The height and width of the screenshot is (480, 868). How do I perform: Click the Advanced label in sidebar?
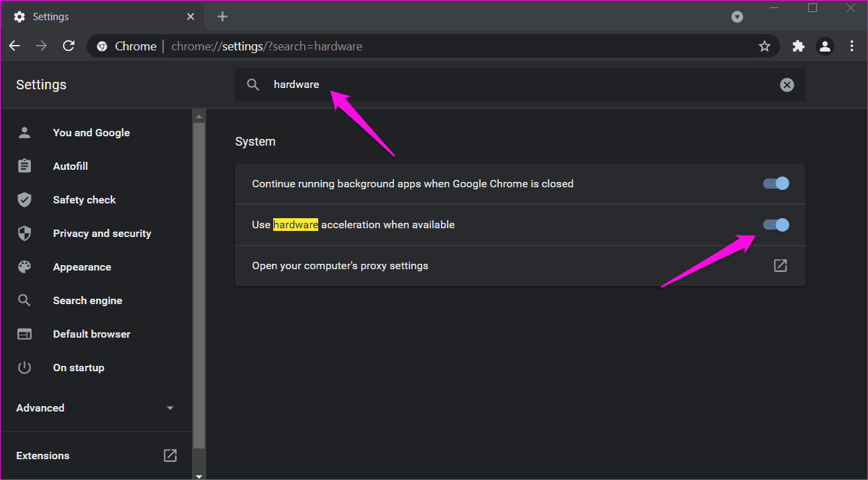pos(40,407)
